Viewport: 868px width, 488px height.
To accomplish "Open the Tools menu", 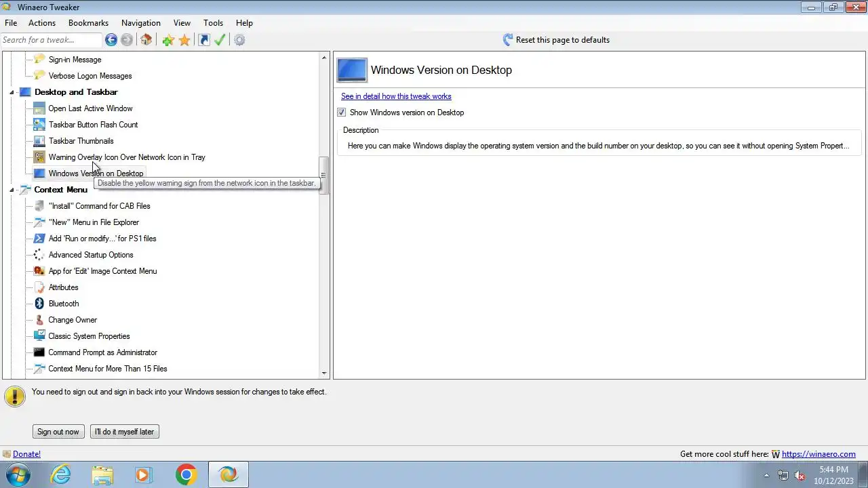I will click(213, 23).
